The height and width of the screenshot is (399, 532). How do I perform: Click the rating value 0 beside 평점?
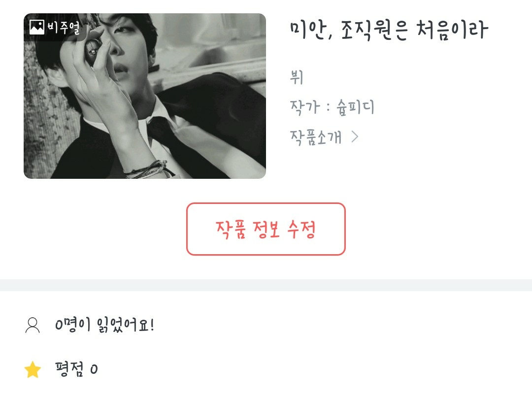(94, 369)
